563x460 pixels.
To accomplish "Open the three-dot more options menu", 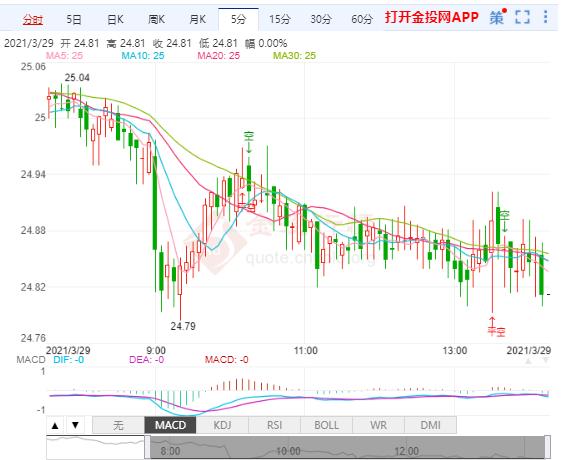I will pyautogui.click(x=545, y=17).
